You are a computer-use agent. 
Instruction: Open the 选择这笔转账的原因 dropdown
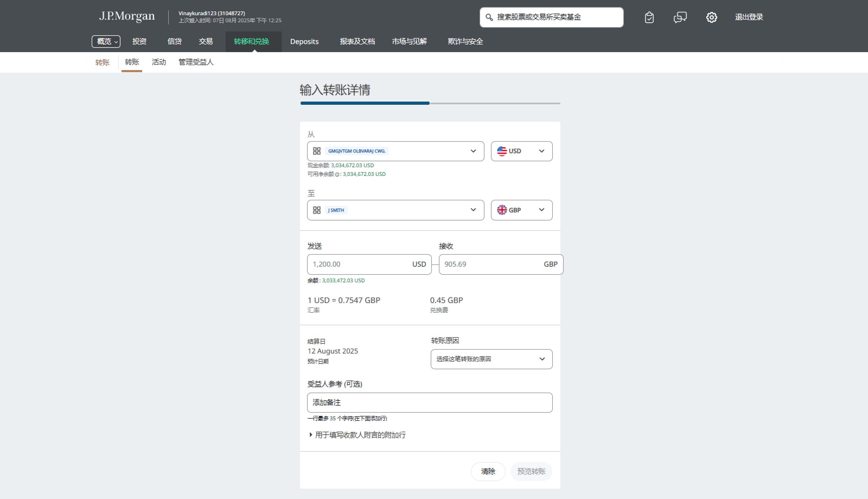click(x=491, y=359)
